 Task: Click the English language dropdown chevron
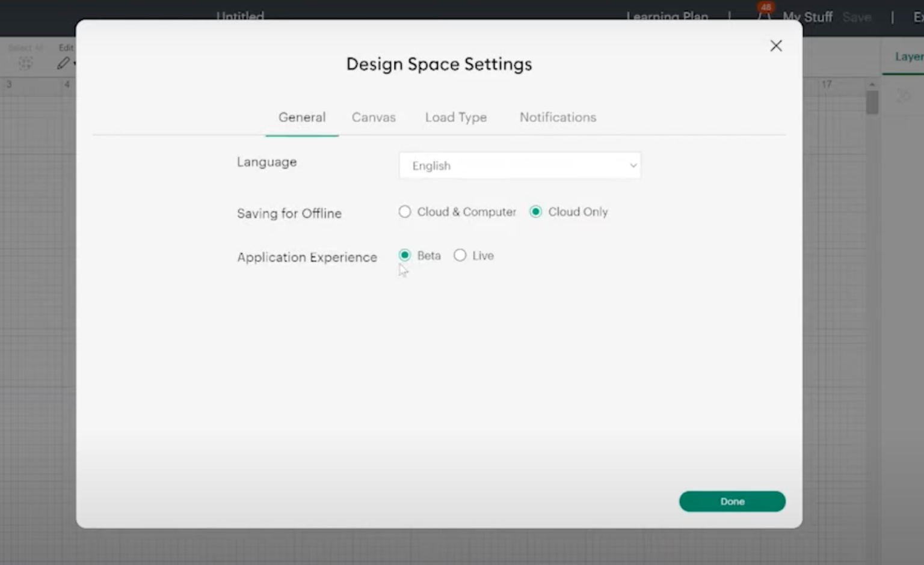(x=633, y=165)
